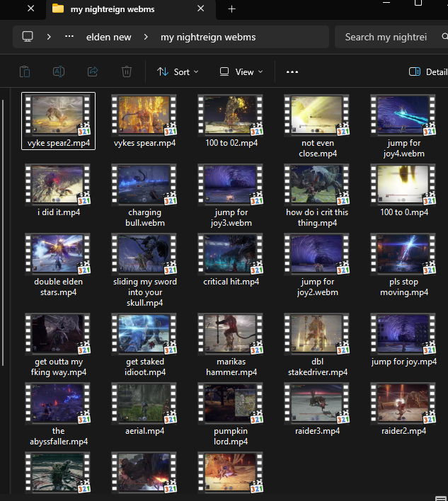448x501 pixels.
Task: Click the vertical scrollbar on left pane
Action: pyautogui.click(x=3, y=233)
